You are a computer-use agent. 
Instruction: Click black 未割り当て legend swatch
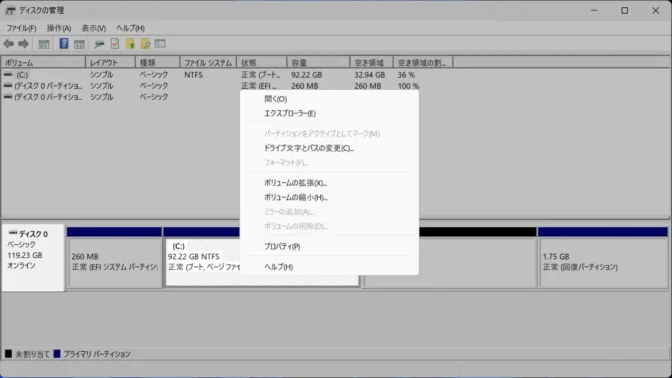(x=8, y=354)
